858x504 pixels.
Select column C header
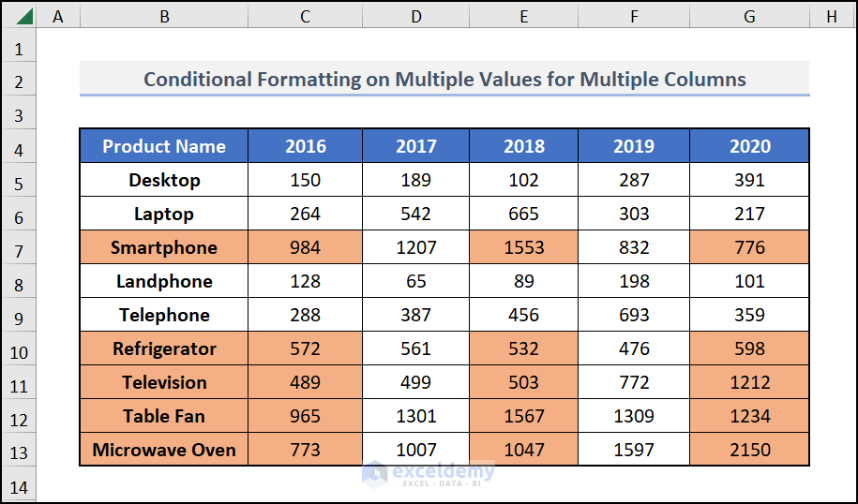(305, 17)
